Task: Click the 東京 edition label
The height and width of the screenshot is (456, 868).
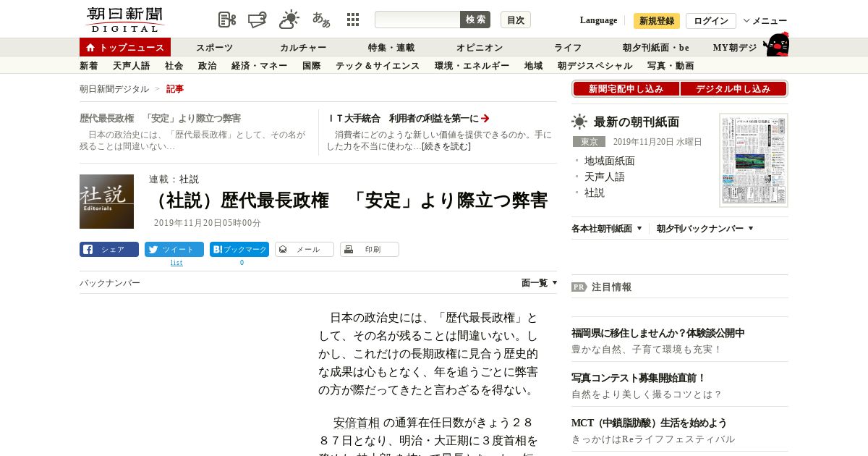Action: point(589,142)
